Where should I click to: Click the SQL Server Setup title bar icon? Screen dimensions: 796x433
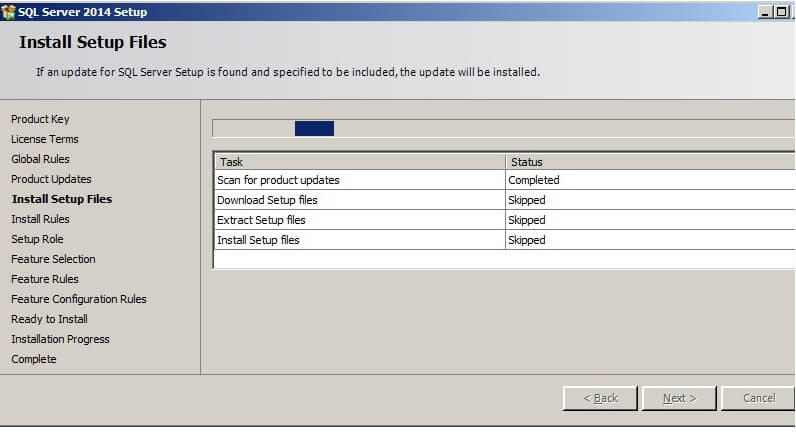coord(9,12)
